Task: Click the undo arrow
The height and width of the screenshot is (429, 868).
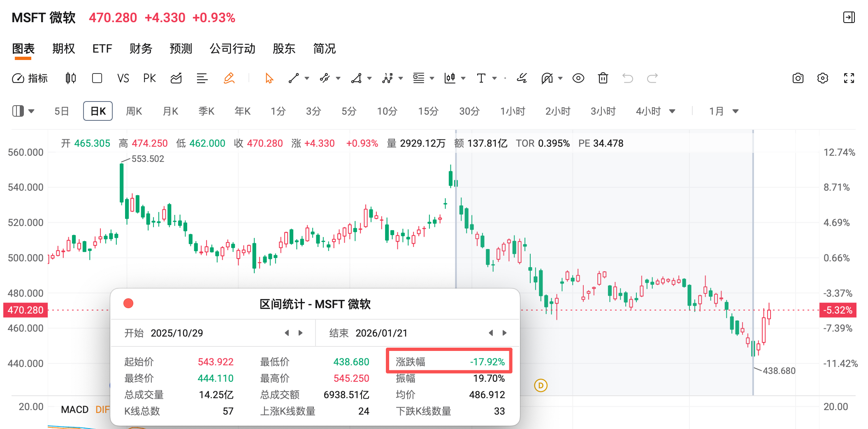Action: (x=628, y=78)
